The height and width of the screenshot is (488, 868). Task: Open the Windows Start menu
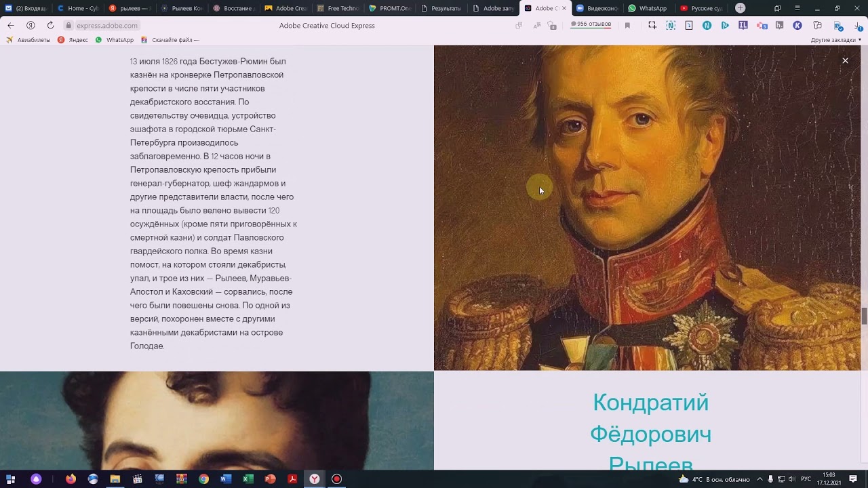10,479
